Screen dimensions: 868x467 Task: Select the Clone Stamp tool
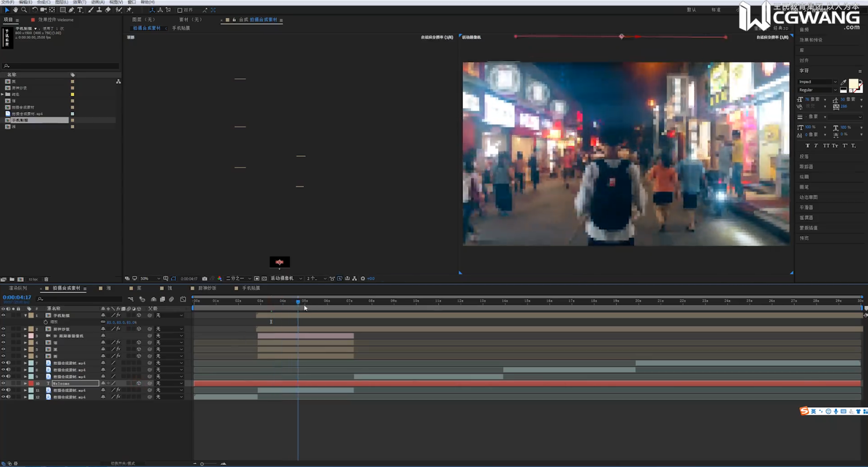pos(99,10)
